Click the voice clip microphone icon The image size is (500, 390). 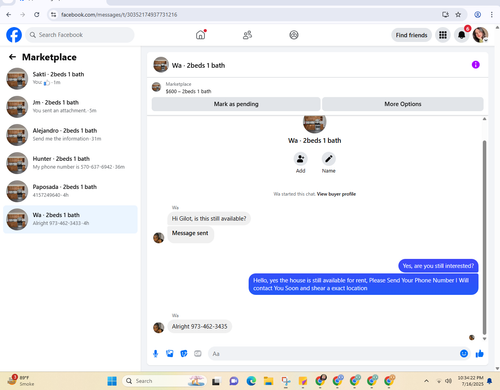pyautogui.click(x=155, y=354)
